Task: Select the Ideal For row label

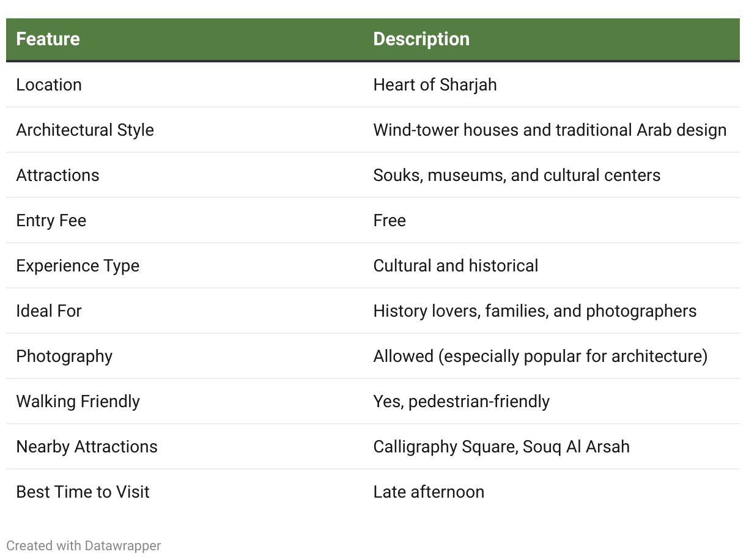Action: coord(49,311)
